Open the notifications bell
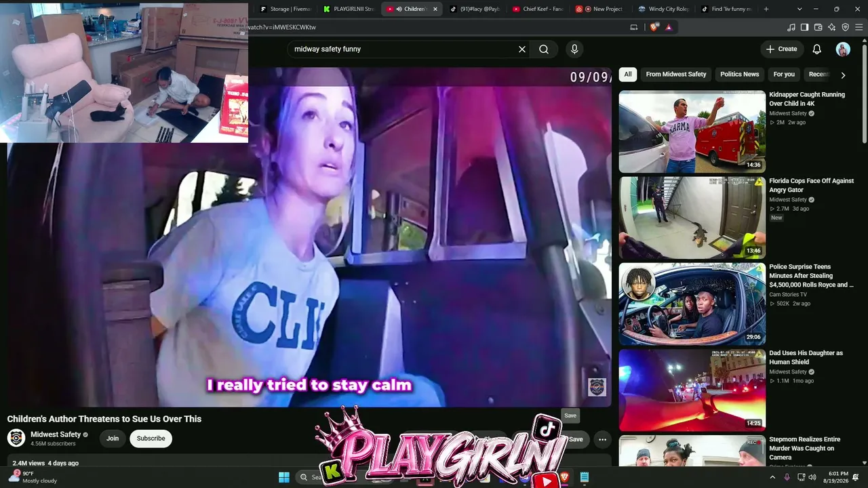The image size is (868, 488). click(817, 49)
